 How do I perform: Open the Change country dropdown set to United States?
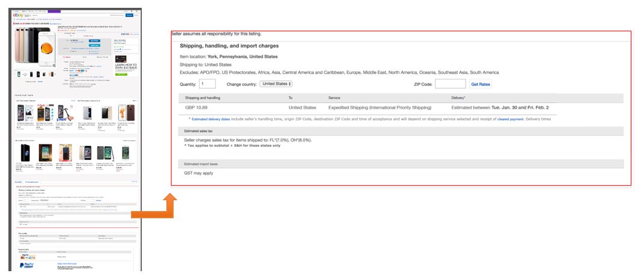point(277,84)
